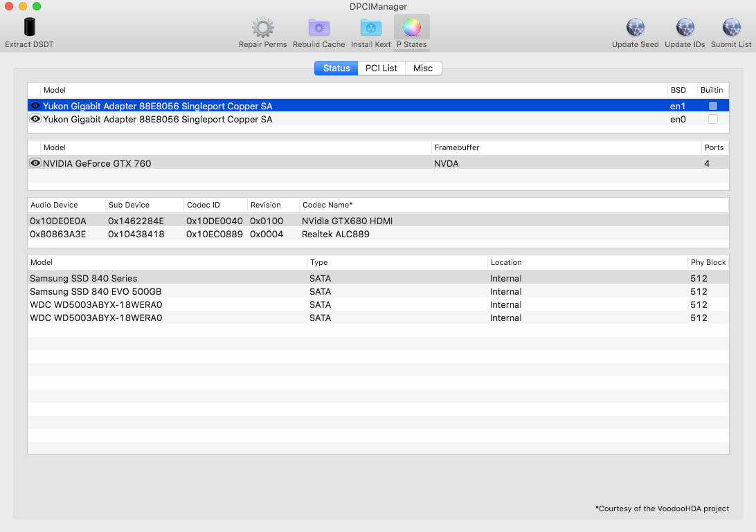756x532 pixels.
Task: Toggle Builtin checkbox for en0 adapter
Action: click(x=713, y=119)
